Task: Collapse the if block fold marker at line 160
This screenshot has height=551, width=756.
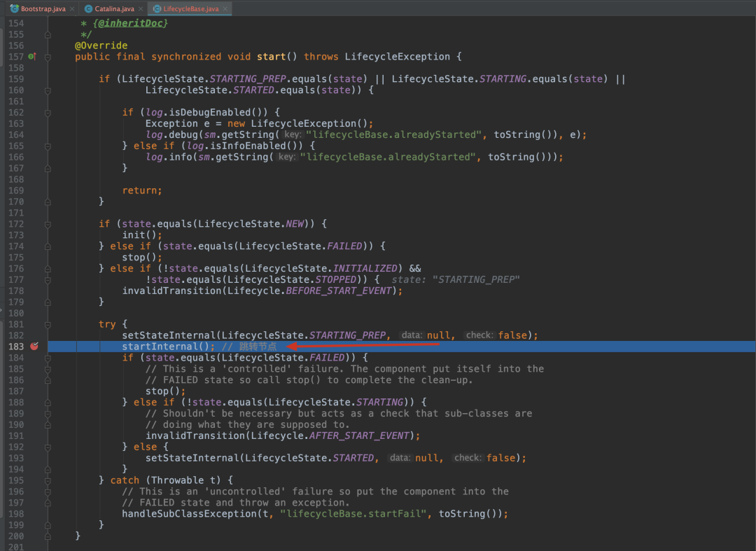Action: coord(48,90)
